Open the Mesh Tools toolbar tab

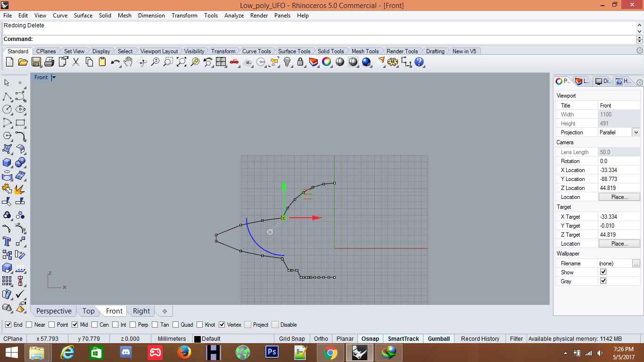365,51
